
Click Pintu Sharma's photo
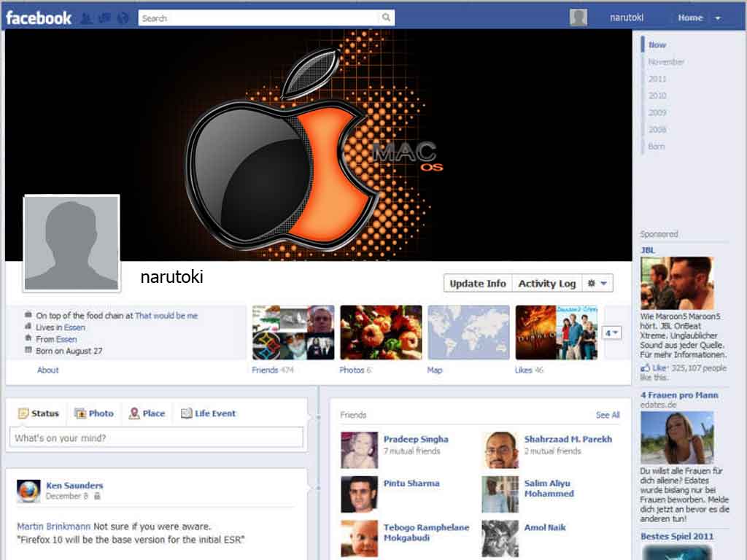pyautogui.click(x=360, y=494)
